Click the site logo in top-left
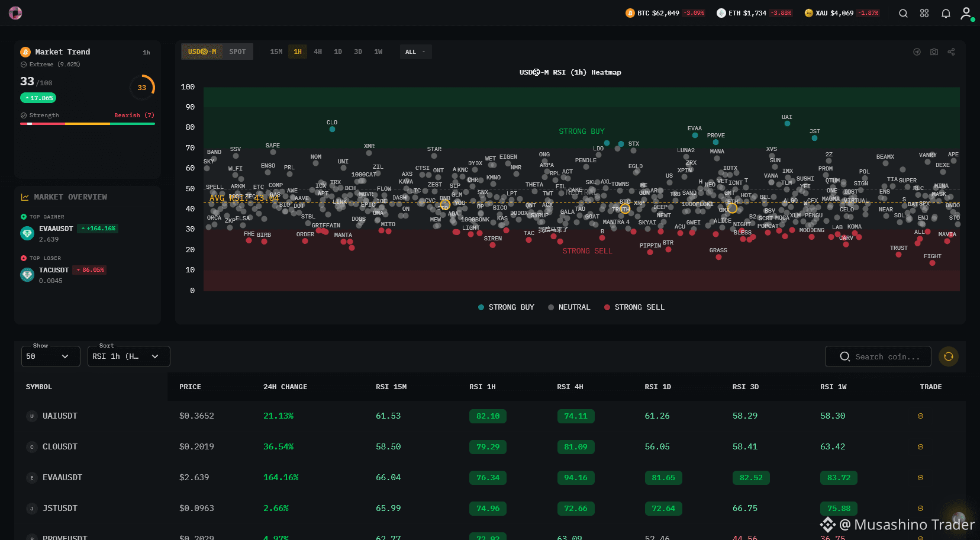The width and height of the screenshot is (980, 540). tap(15, 13)
